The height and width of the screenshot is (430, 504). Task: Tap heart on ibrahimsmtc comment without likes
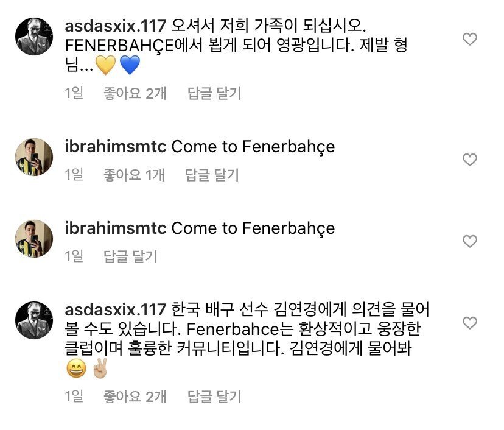coord(470,241)
